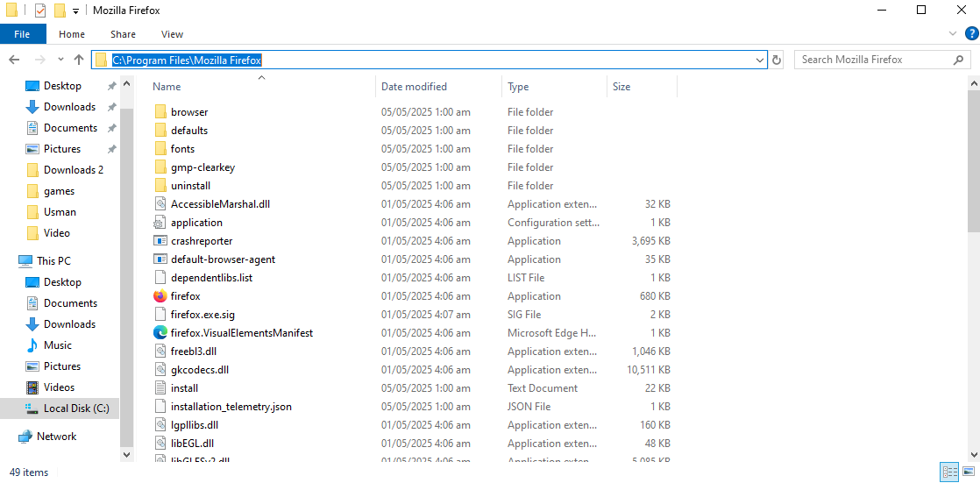This screenshot has height=483, width=980.
Task: Open Music under This PC
Action: (x=58, y=345)
